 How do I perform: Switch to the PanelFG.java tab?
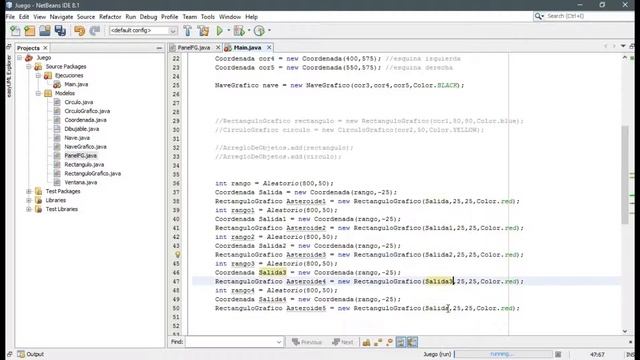point(194,48)
